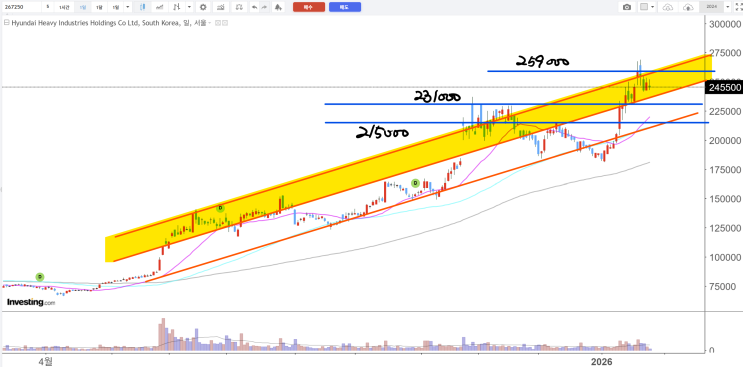
Task: Select the 5 minute interval
Action: pos(48,7)
